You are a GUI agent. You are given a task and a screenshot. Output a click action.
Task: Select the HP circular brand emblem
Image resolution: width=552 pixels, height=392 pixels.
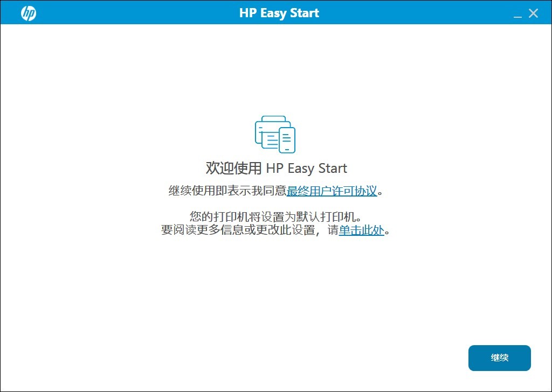pyautogui.click(x=27, y=12)
